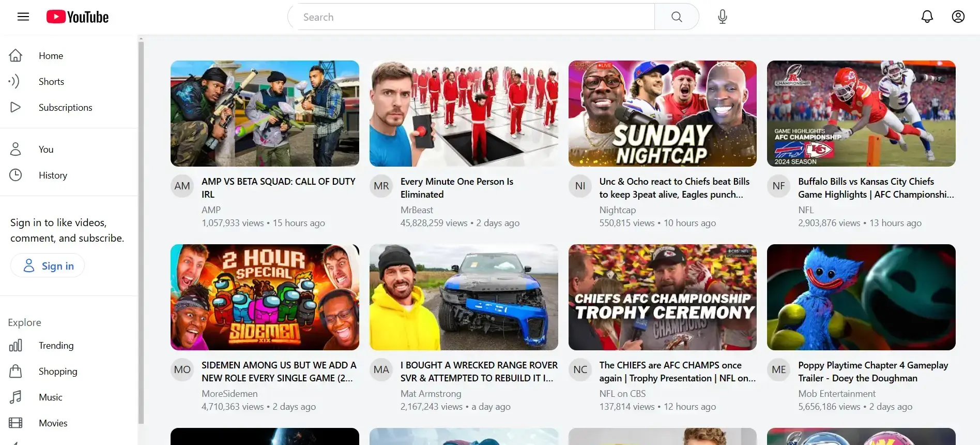980x445 pixels.
Task: Click the Subscriptions play icon
Action: point(16,107)
